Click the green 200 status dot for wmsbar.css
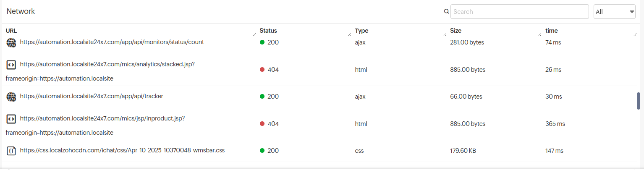Screen dimensions: 644x170 click(x=262, y=151)
